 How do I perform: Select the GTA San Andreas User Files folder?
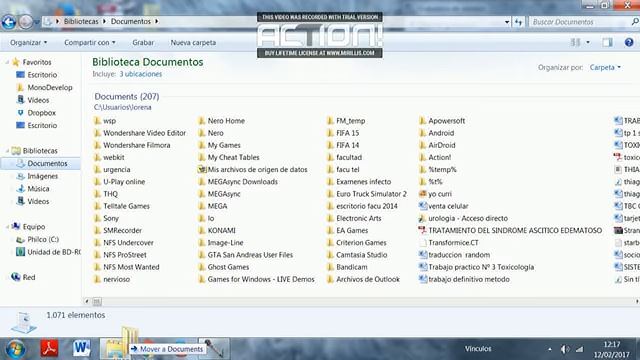tap(246, 255)
